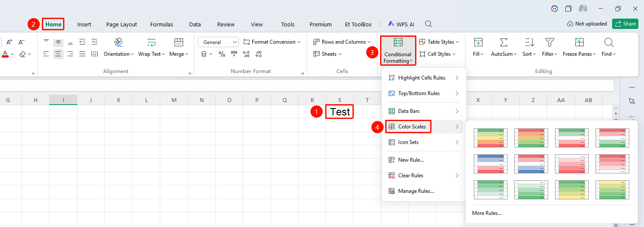Apply Green-White-Red color scale
The height and width of the screenshot is (227, 644).
pyautogui.click(x=572, y=138)
